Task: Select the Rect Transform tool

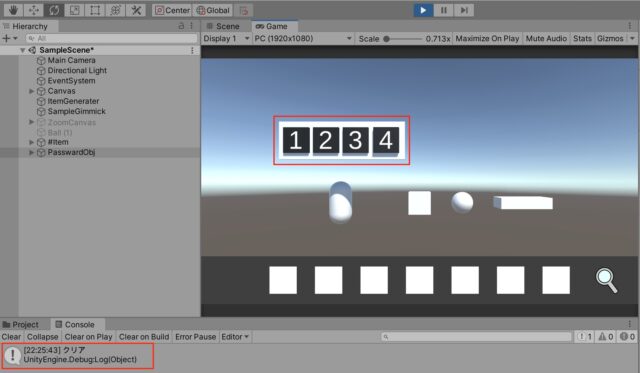Action: 95,10
